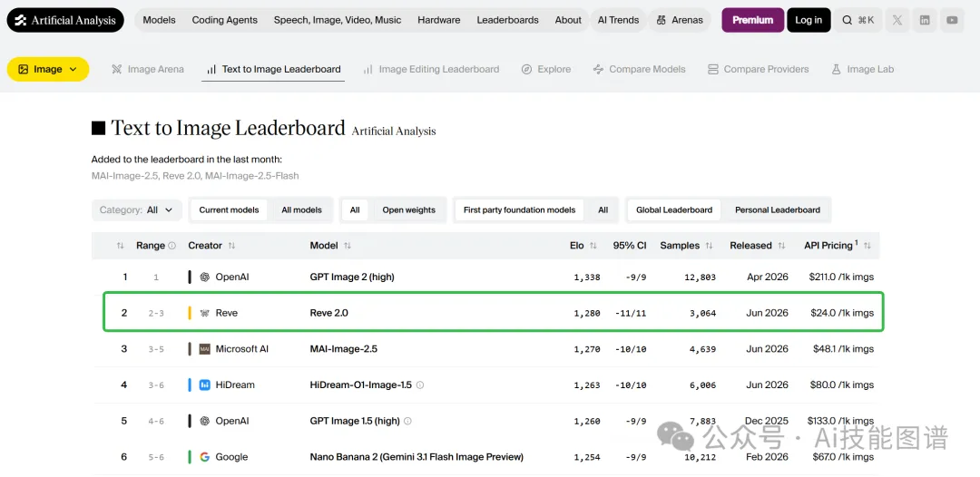Screen dimensions: 980x477
Task: Click the purple Premium button
Action: tap(752, 20)
